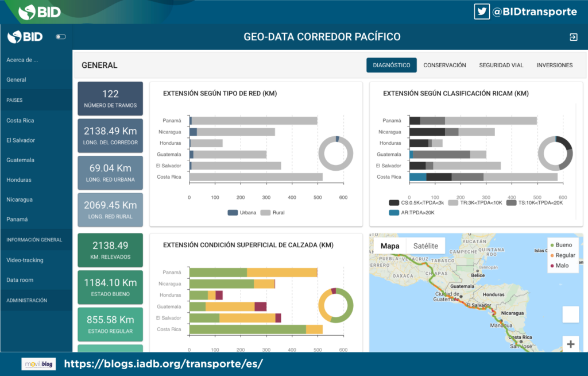Switch to the CONSERVACIÓN tab
The height and width of the screenshot is (376, 588).
tap(444, 66)
